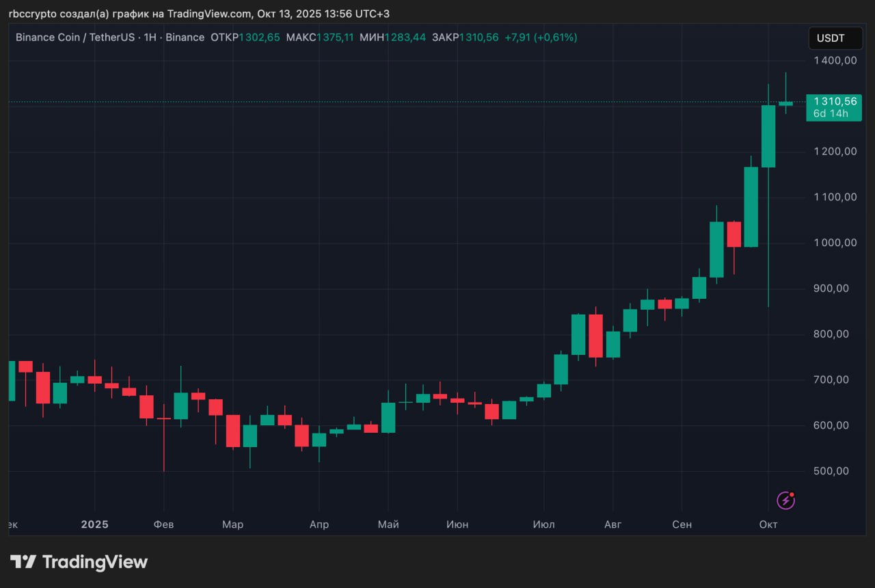The height and width of the screenshot is (588, 875).
Task: Click the current price label 1 310,56
Action: pyautogui.click(x=834, y=101)
